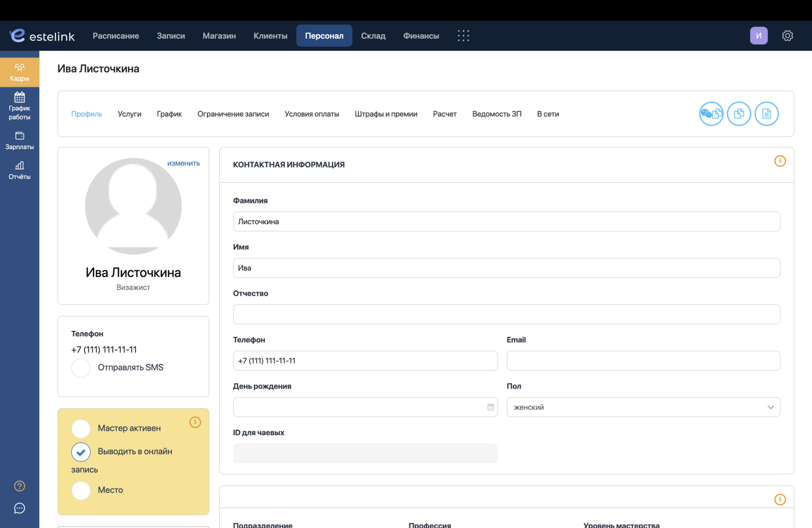Go to Зарплаты in the sidebar
Image resolution: width=812 pixels, height=528 pixels.
point(19,141)
